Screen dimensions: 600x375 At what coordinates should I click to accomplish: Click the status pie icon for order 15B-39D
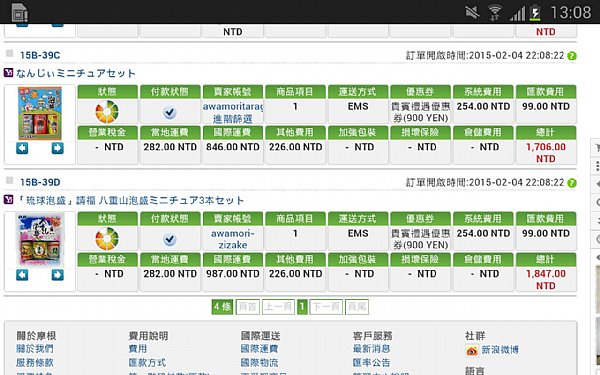click(x=107, y=238)
